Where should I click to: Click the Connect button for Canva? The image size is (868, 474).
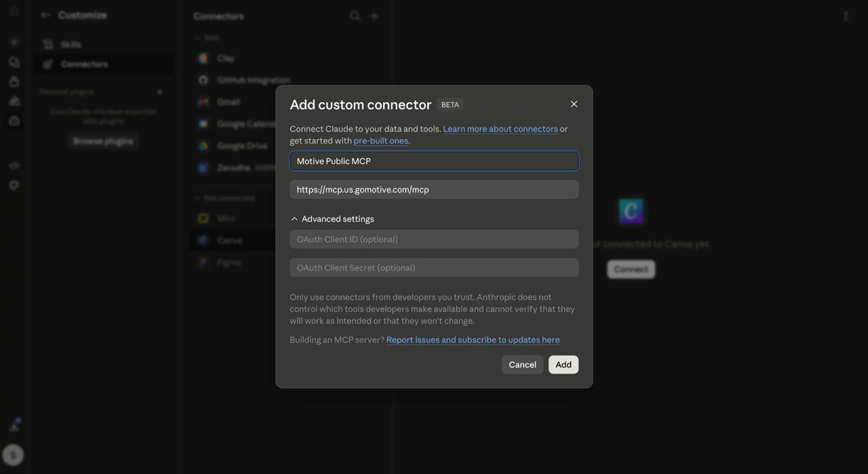(x=631, y=269)
